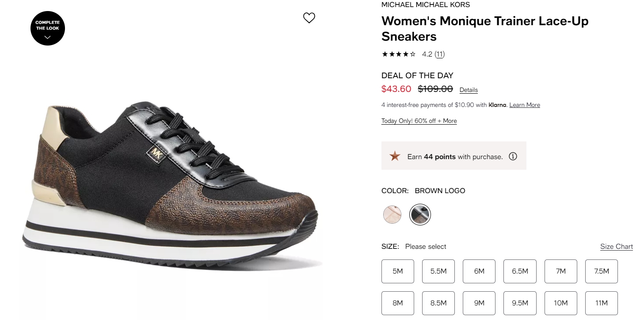The height and width of the screenshot is (320, 644).
Task: Open Today Only 60% off offer
Action: [x=419, y=121]
